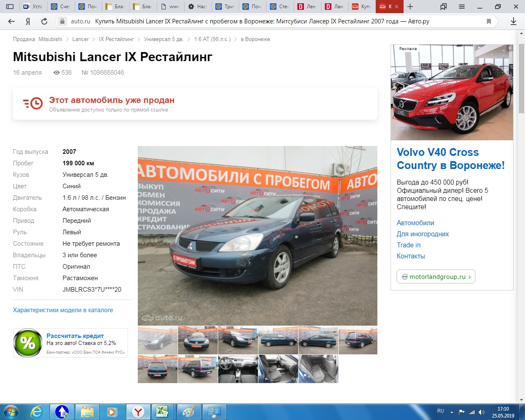Open 'Для иногородних' ad link
The image size is (525, 420).
(x=423, y=234)
